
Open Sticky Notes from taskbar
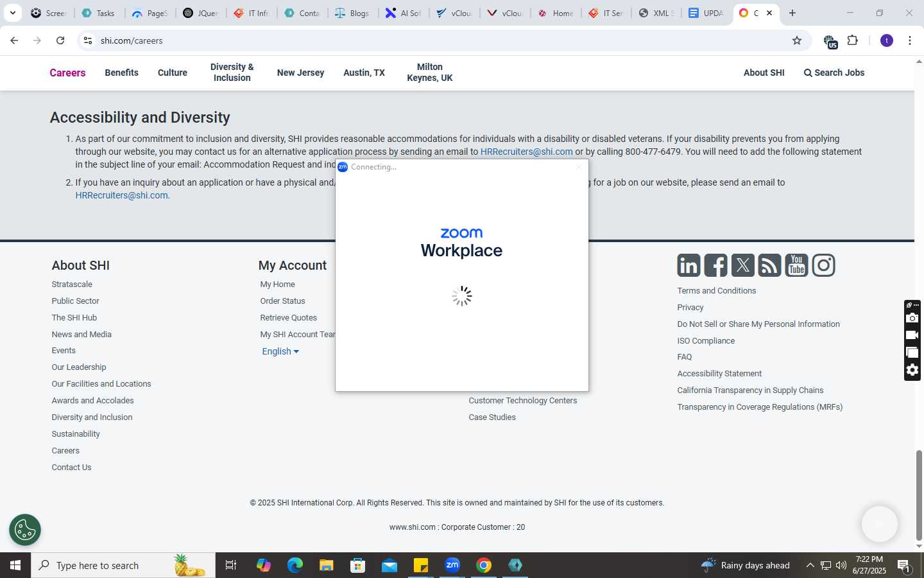click(x=421, y=565)
